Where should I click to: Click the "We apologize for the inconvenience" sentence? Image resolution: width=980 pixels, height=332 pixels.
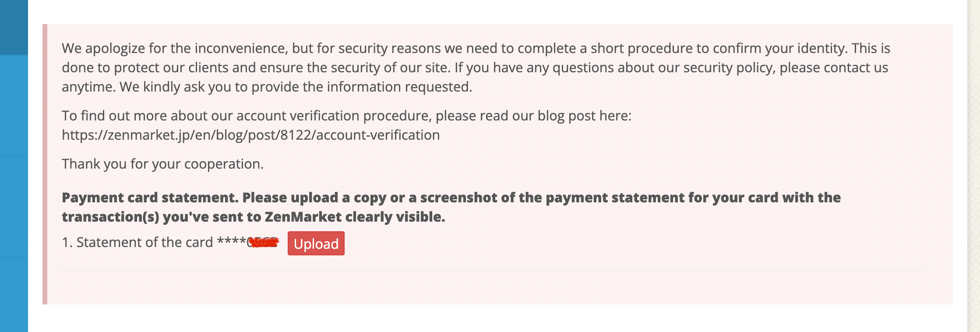[175, 48]
